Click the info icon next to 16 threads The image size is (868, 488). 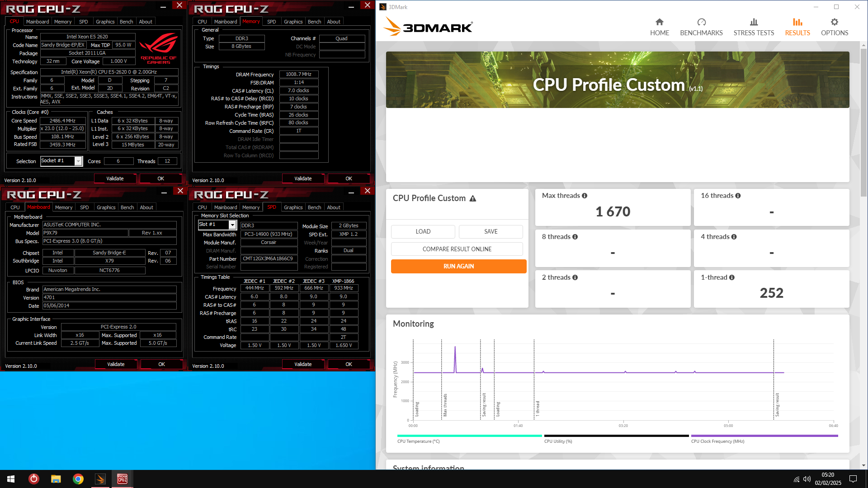coord(738,196)
